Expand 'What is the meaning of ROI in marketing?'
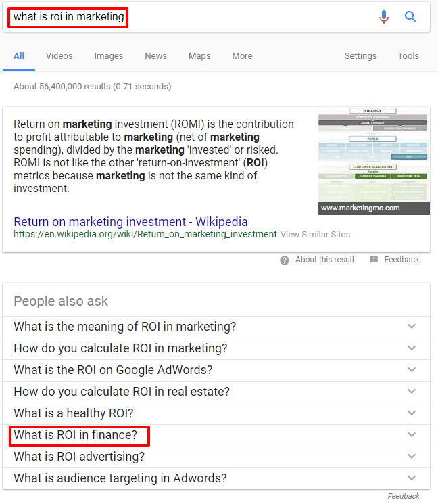 pos(216,327)
